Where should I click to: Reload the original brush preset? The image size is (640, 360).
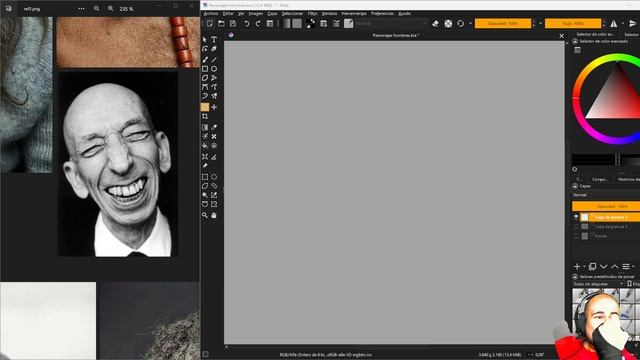(460, 24)
